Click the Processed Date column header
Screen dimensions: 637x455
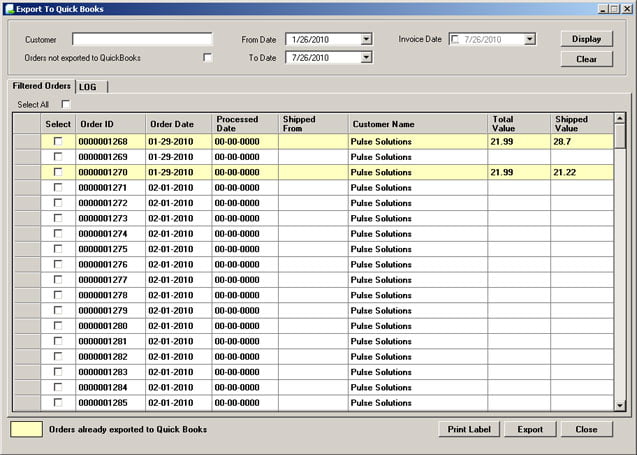pyautogui.click(x=245, y=124)
